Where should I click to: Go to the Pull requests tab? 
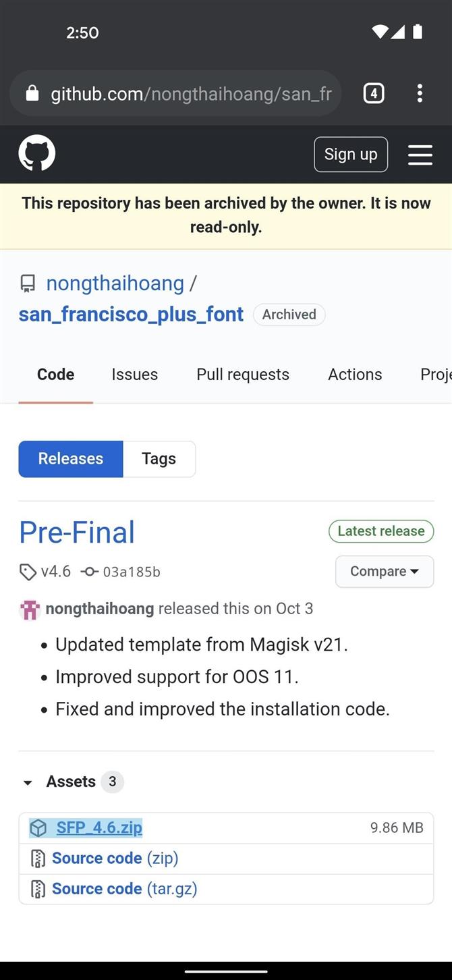(243, 375)
